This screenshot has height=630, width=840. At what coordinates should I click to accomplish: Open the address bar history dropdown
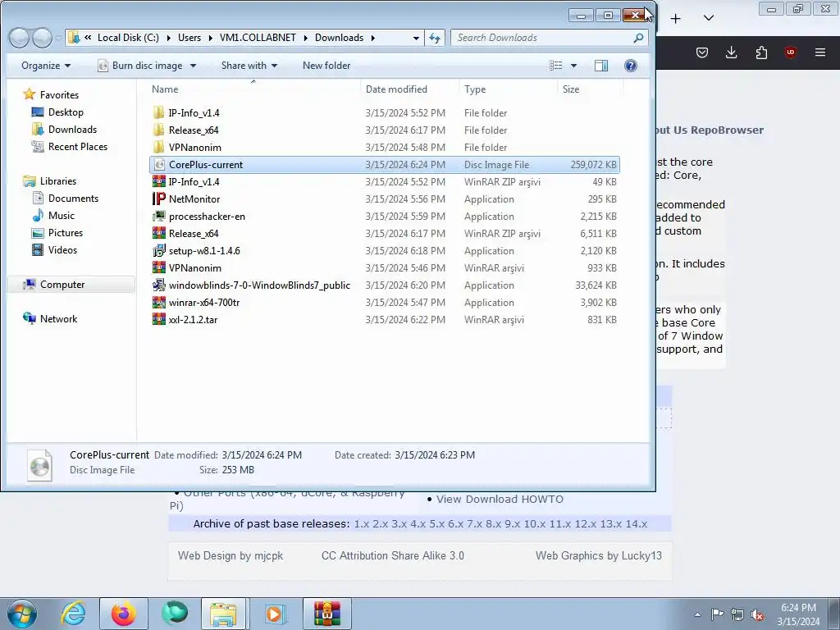point(416,38)
